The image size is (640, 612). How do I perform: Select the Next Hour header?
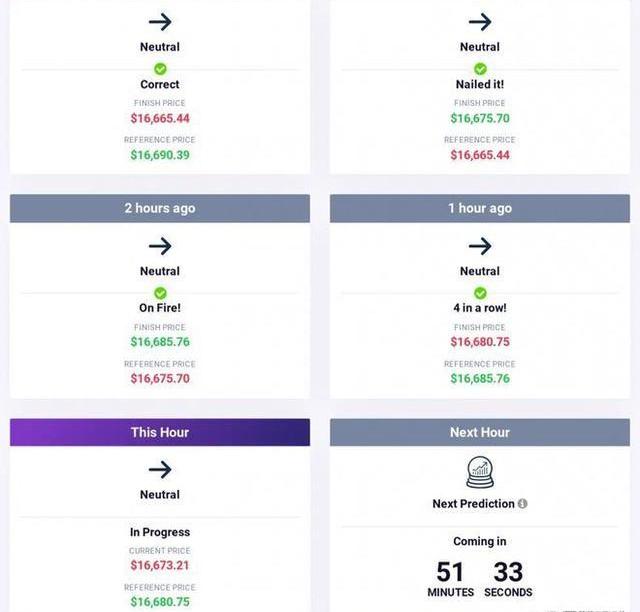pyautogui.click(x=480, y=432)
